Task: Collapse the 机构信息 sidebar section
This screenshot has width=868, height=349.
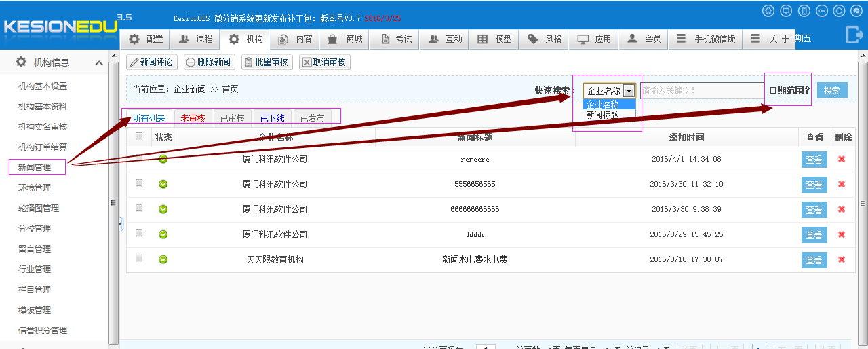Action: coord(99,63)
